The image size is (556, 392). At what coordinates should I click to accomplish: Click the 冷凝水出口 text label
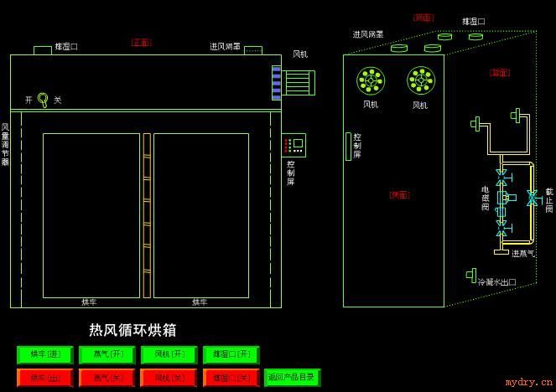(496, 282)
